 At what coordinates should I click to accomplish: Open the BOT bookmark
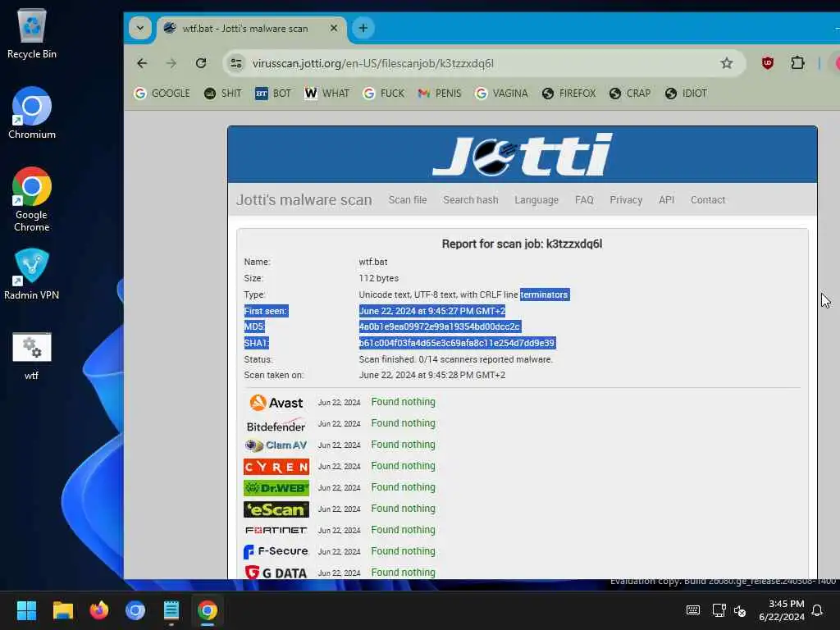pos(273,94)
